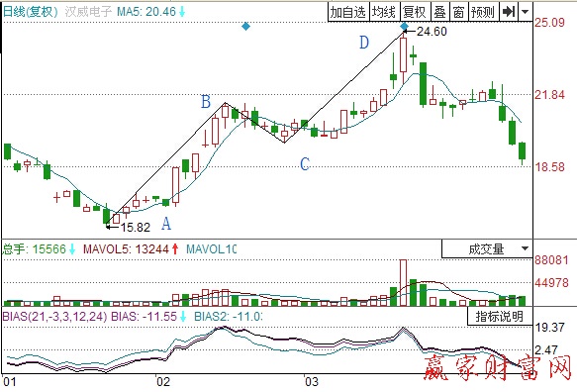This screenshot has width=577, height=392.
Task: Toggle the 均线 moving average display
Action: [383, 12]
